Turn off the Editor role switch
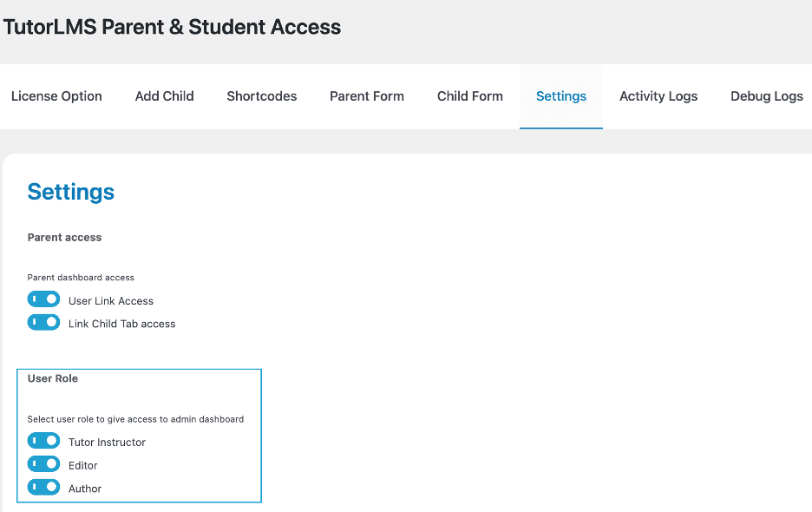 43,463
